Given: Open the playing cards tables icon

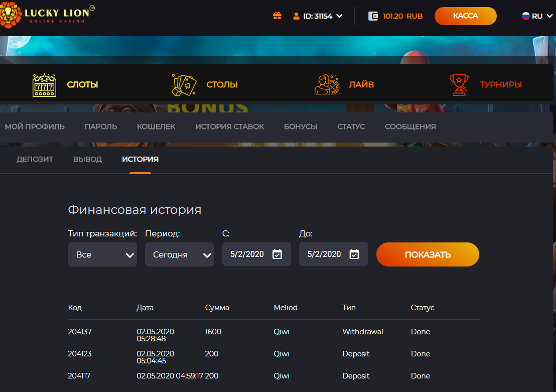Looking at the screenshot, I should pos(184,85).
